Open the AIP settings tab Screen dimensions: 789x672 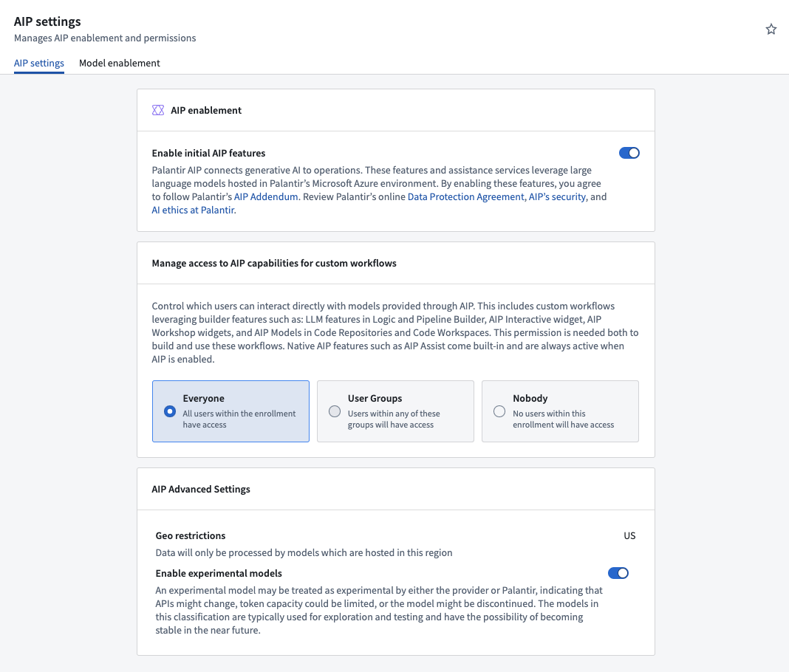38,63
